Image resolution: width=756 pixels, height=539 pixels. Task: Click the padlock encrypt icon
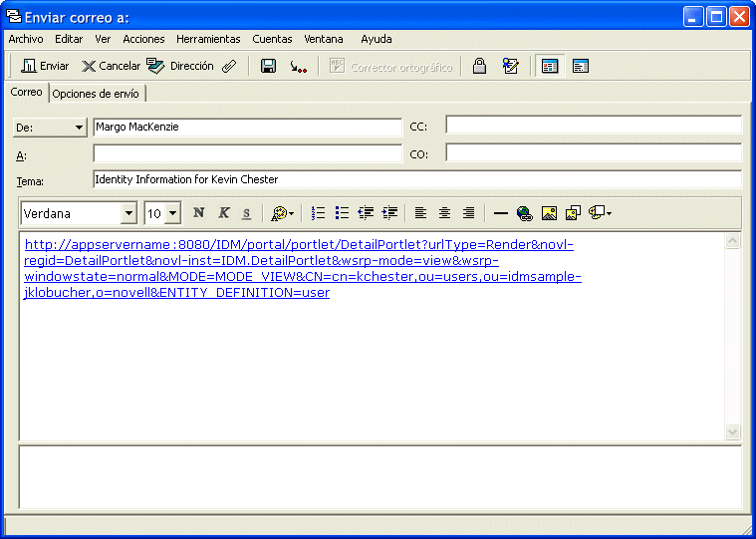coord(479,66)
